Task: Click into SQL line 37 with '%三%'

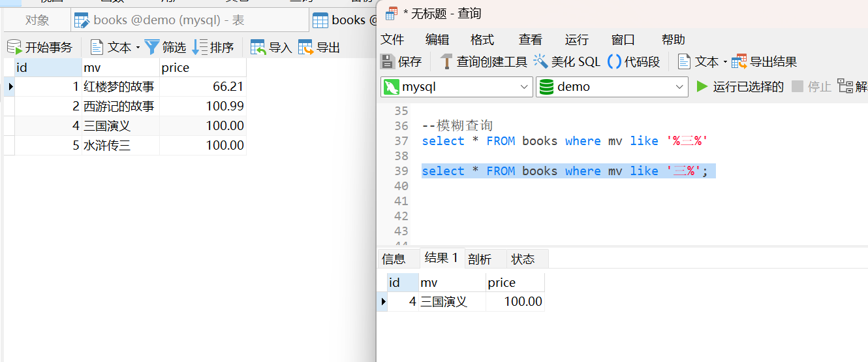Action: (565, 140)
